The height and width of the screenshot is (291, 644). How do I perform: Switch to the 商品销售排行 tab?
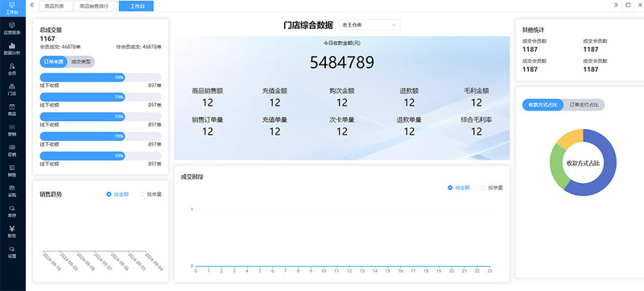95,6
